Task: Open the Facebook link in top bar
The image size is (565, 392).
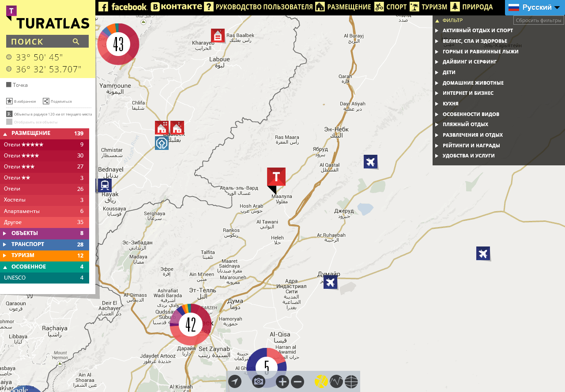Action: pos(123,7)
